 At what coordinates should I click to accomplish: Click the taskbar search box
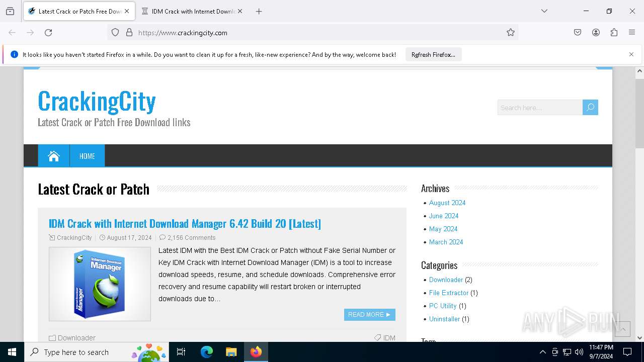[97, 352]
